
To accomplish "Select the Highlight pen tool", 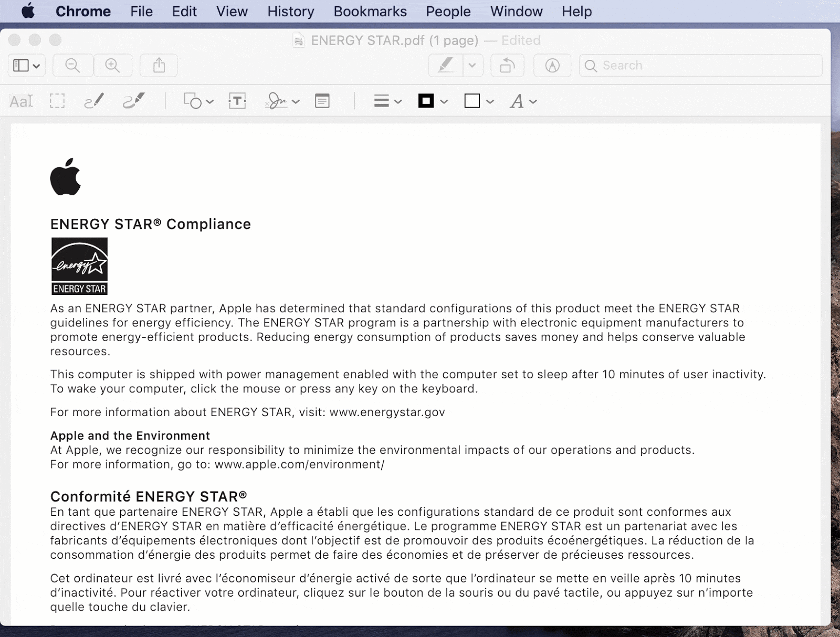I will pyautogui.click(x=446, y=66).
